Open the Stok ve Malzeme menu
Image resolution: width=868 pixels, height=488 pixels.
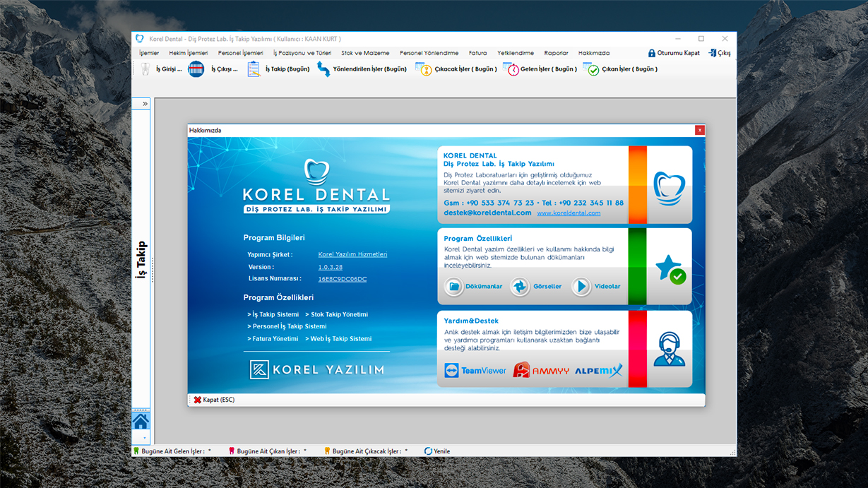(365, 53)
